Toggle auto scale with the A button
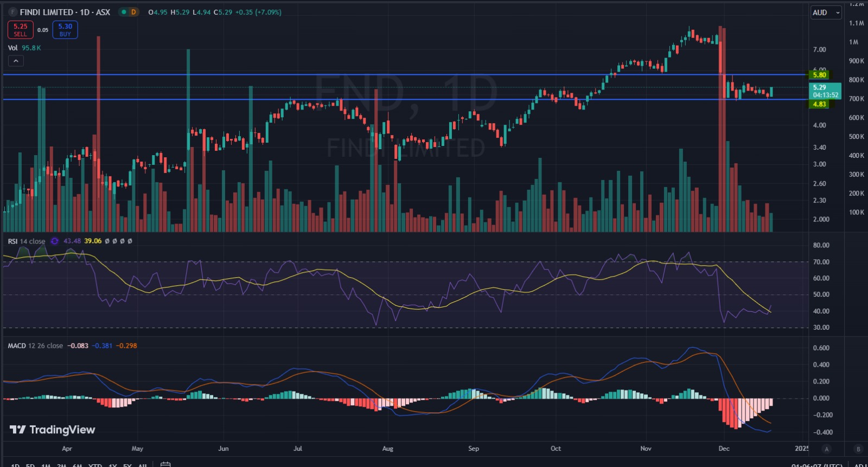Image resolution: width=868 pixels, height=467 pixels. [827, 449]
